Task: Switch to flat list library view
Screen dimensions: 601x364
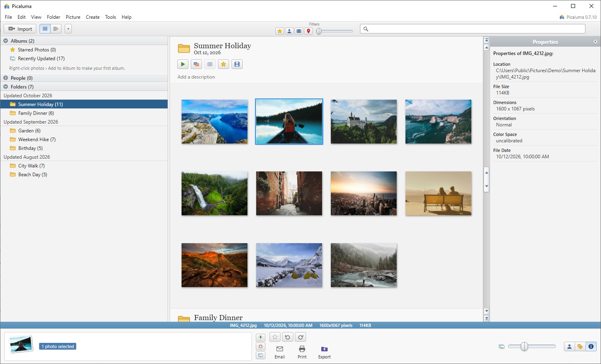Action: tap(45, 29)
